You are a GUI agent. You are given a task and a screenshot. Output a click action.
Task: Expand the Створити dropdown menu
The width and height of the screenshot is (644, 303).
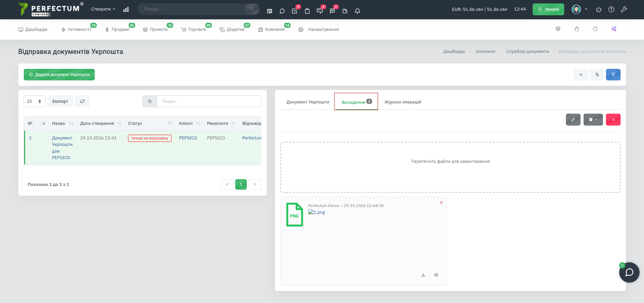tap(103, 9)
